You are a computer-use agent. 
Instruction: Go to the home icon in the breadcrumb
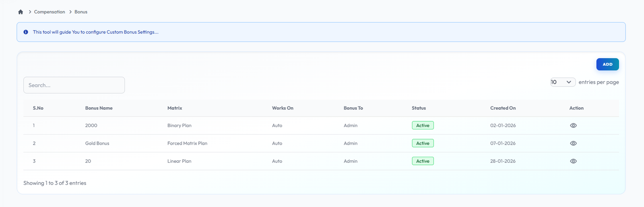coord(21,12)
